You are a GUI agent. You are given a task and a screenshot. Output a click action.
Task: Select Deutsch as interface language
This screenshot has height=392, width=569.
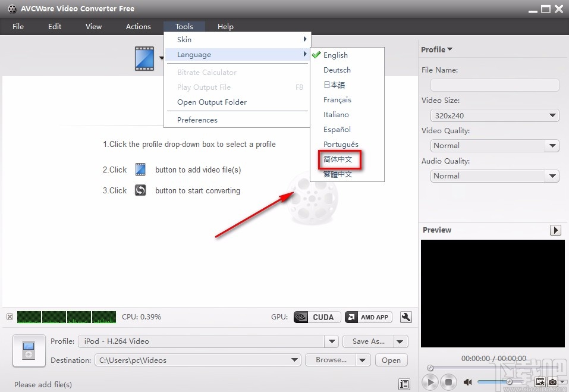point(337,70)
